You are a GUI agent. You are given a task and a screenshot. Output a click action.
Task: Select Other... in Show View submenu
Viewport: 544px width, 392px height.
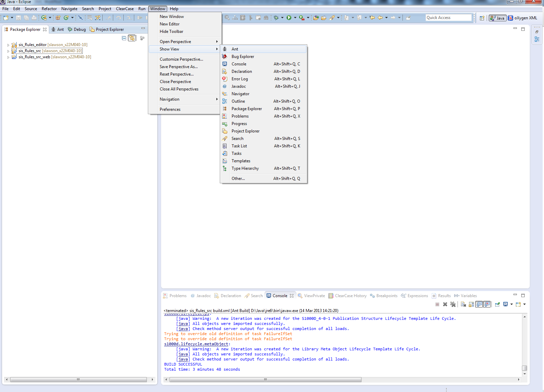pyautogui.click(x=264, y=179)
